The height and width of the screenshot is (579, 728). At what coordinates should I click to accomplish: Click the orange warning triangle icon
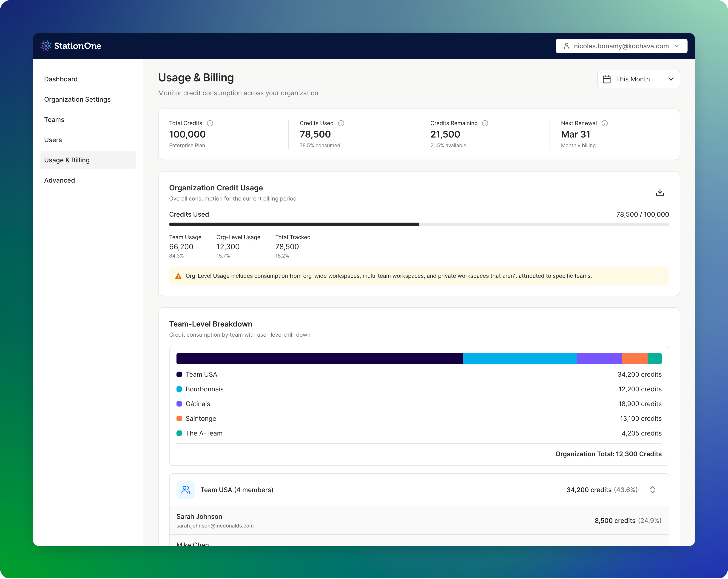pos(178,276)
